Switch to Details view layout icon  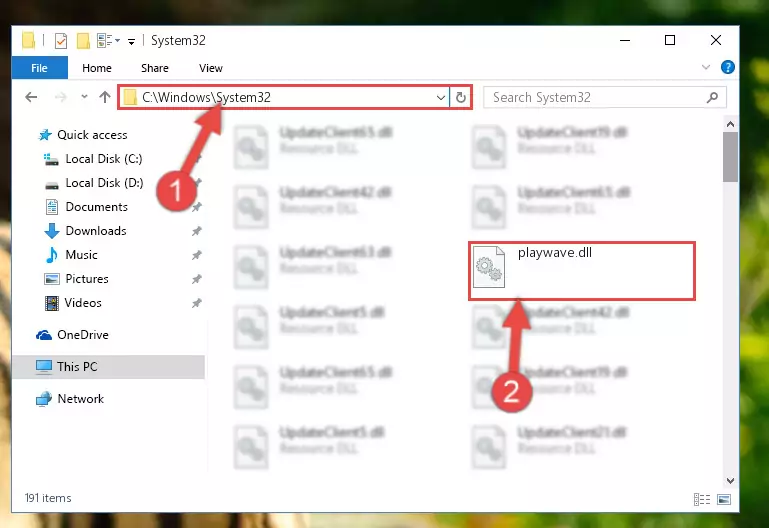point(702,499)
